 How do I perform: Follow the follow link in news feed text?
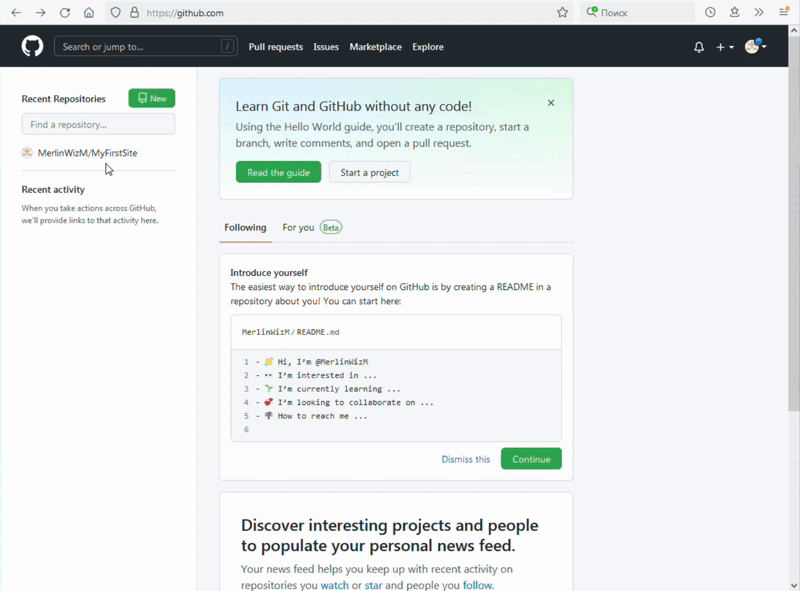(x=477, y=585)
